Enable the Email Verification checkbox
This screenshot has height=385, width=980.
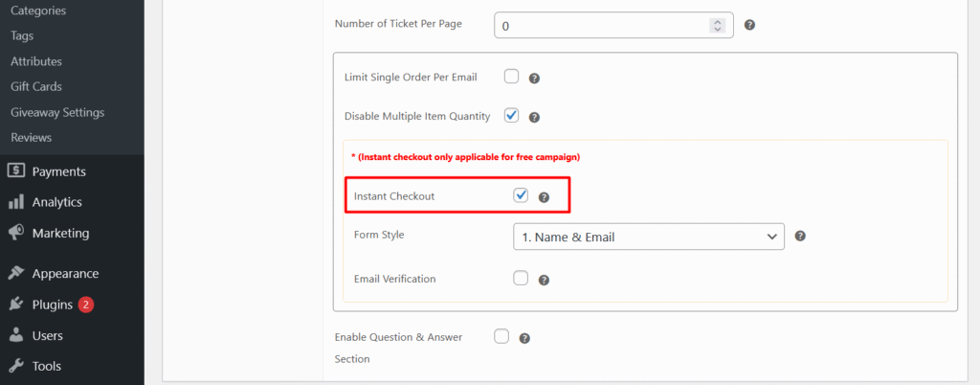pos(521,279)
